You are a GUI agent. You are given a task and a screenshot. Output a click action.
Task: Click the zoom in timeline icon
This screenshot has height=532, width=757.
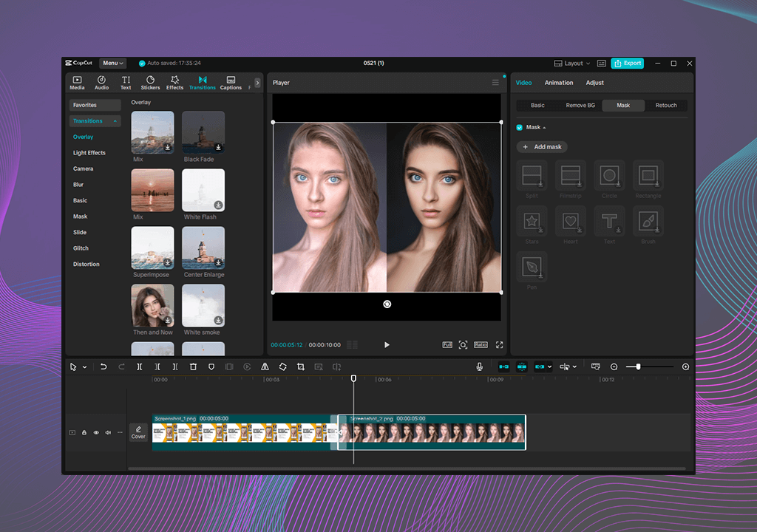tap(685, 367)
